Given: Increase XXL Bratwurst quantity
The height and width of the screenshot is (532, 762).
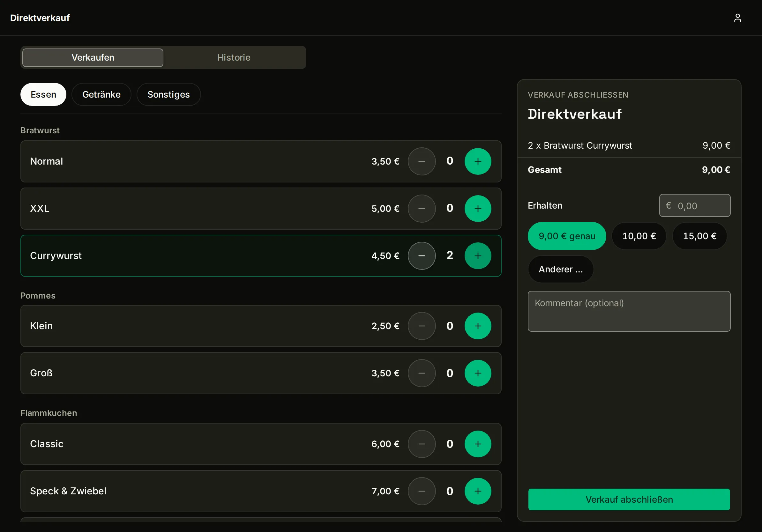Looking at the screenshot, I should [x=478, y=209].
